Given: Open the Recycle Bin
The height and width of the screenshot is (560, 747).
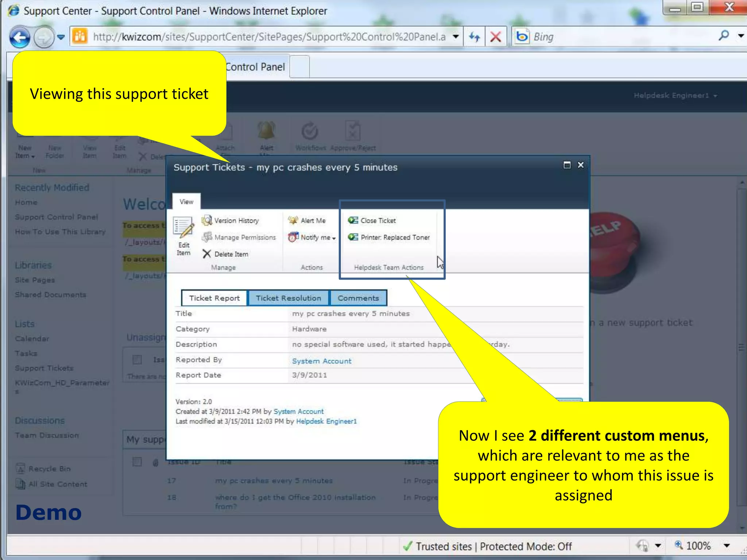Looking at the screenshot, I should click(x=44, y=468).
